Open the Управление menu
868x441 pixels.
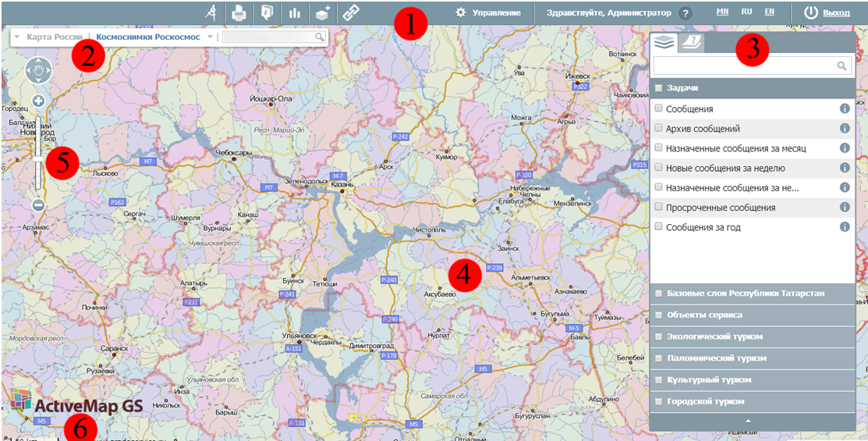point(496,12)
